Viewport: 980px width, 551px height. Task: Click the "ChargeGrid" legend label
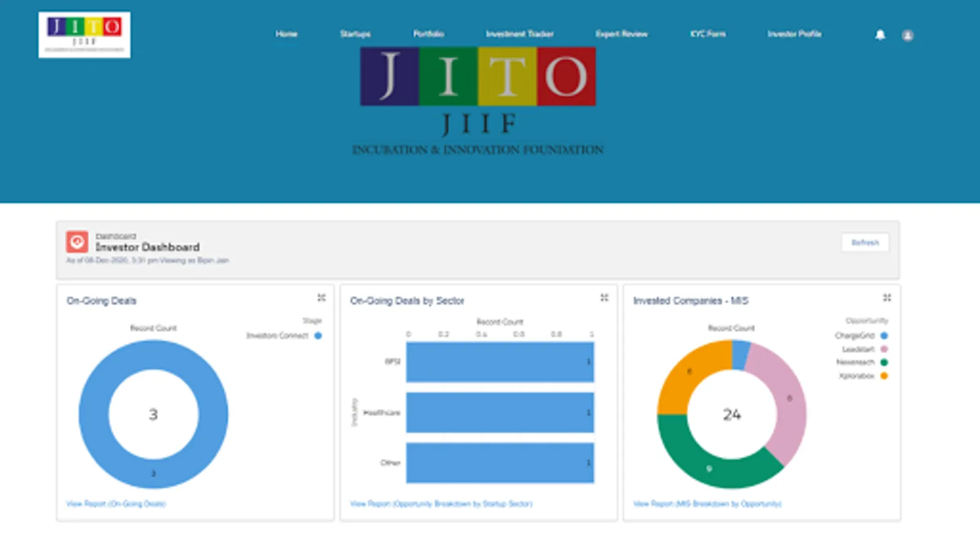(x=855, y=335)
